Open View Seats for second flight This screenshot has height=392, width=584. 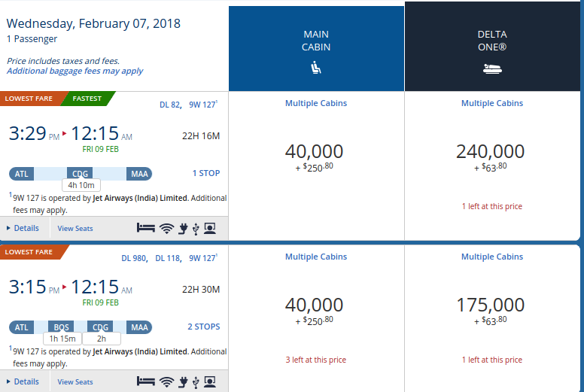click(75, 381)
